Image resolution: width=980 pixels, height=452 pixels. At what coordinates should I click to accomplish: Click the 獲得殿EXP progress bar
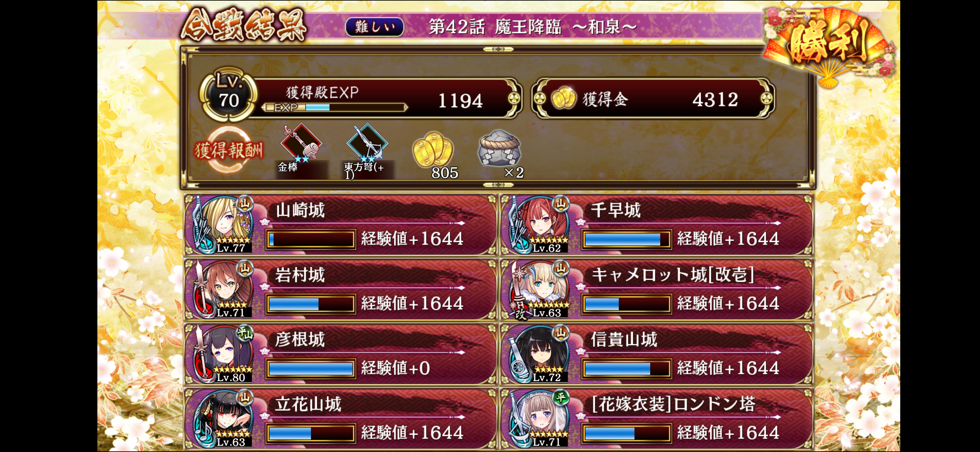(335, 108)
